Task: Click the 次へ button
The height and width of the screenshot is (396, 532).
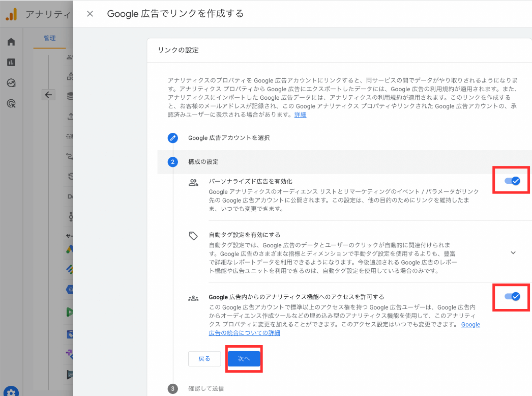Action: pyautogui.click(x=244, y=359)
